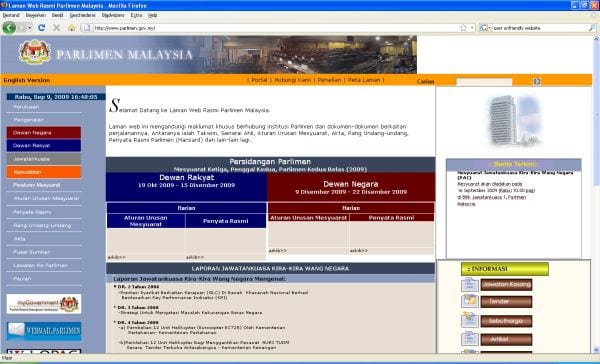Click the search magnifier icon in Firefox
Screen dimensions: 600x364
592,28
